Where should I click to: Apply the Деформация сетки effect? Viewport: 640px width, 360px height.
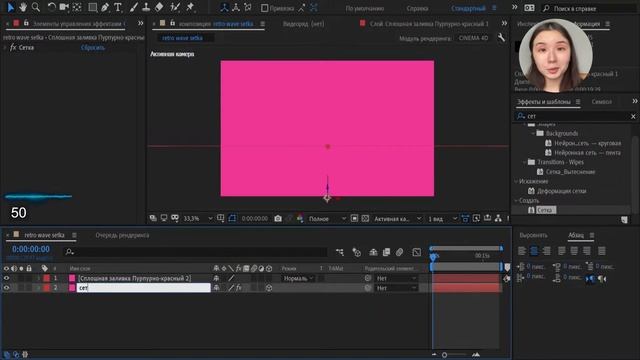pos(562,191)
